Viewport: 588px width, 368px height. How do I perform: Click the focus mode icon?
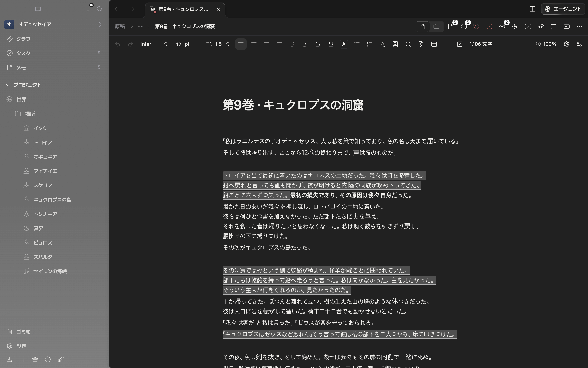coord(528,27)
